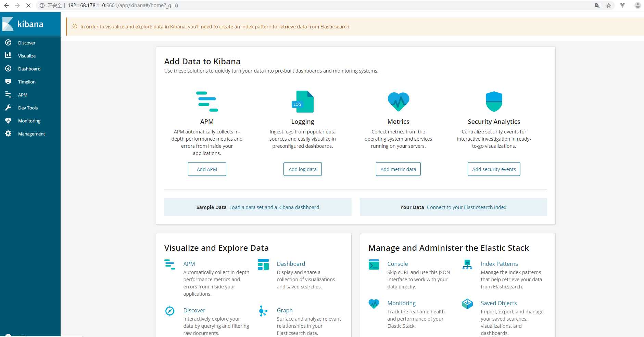
Task: Click the browser forward arrow
Action: (17, 5)
